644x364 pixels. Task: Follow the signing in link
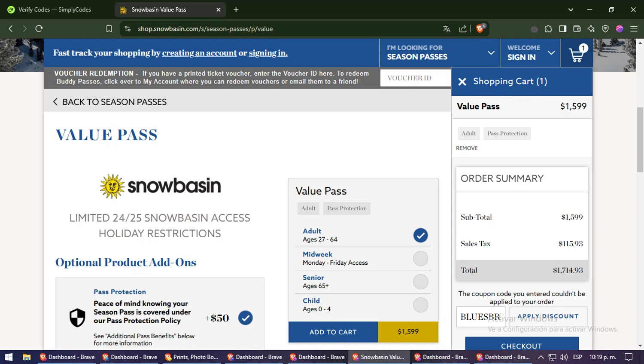pos(268,53)
